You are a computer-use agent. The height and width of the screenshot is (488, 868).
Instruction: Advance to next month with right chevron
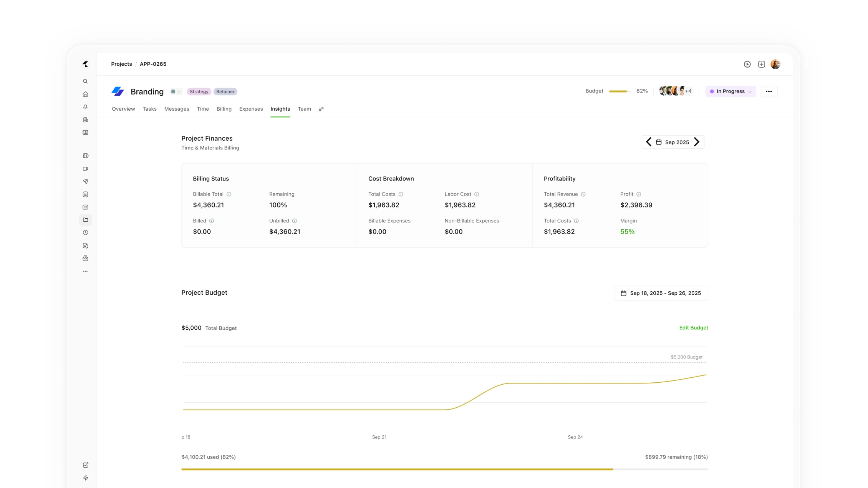coord(697,142)
